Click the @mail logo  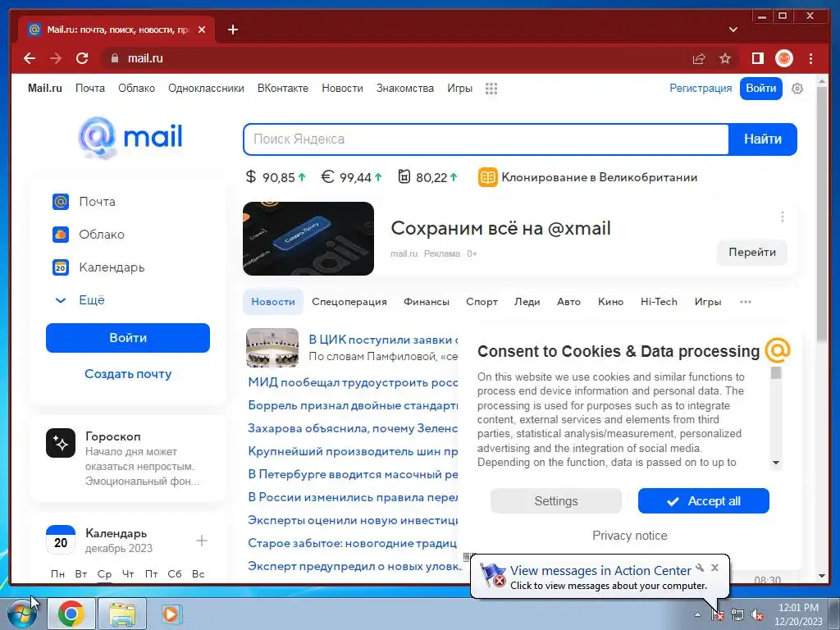click(x=130, y=137)
